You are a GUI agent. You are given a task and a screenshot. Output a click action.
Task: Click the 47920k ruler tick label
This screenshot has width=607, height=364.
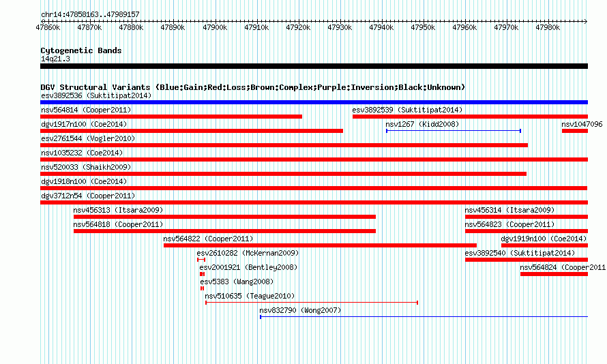(298, 28)
